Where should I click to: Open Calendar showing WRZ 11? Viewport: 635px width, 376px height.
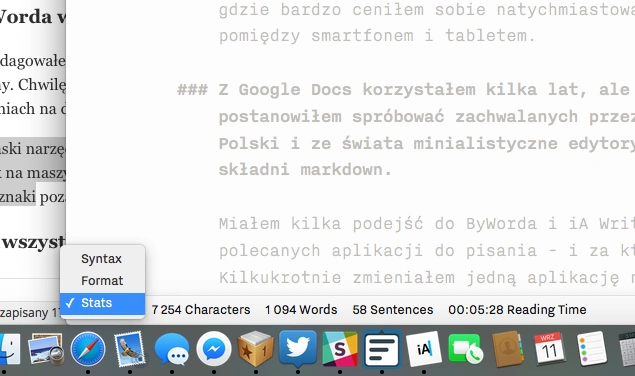coord(550,349)
